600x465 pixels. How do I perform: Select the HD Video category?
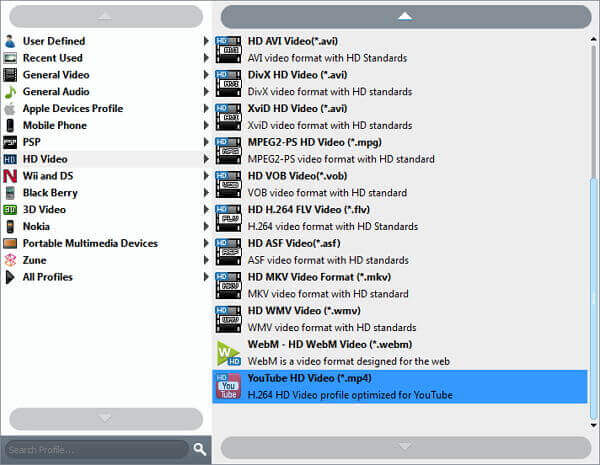[x=106, y=159]
